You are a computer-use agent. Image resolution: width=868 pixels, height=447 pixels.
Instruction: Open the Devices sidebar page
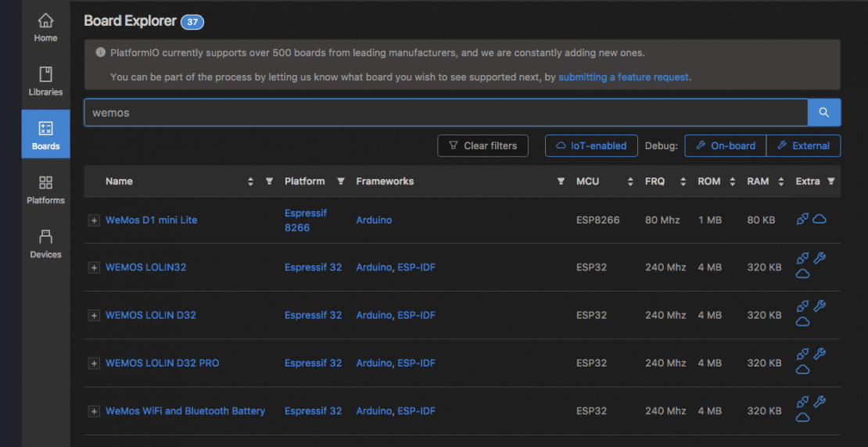(45, 244)
